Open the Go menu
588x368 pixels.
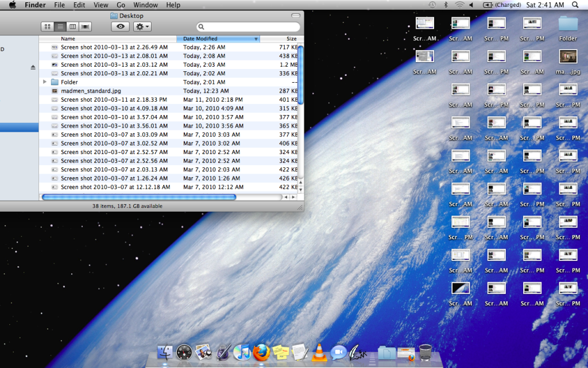point(121,5)
